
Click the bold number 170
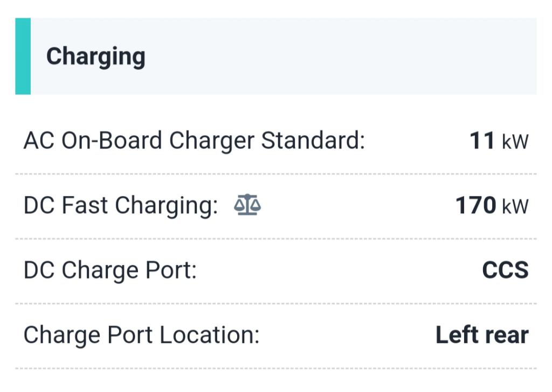coord(475,206)
